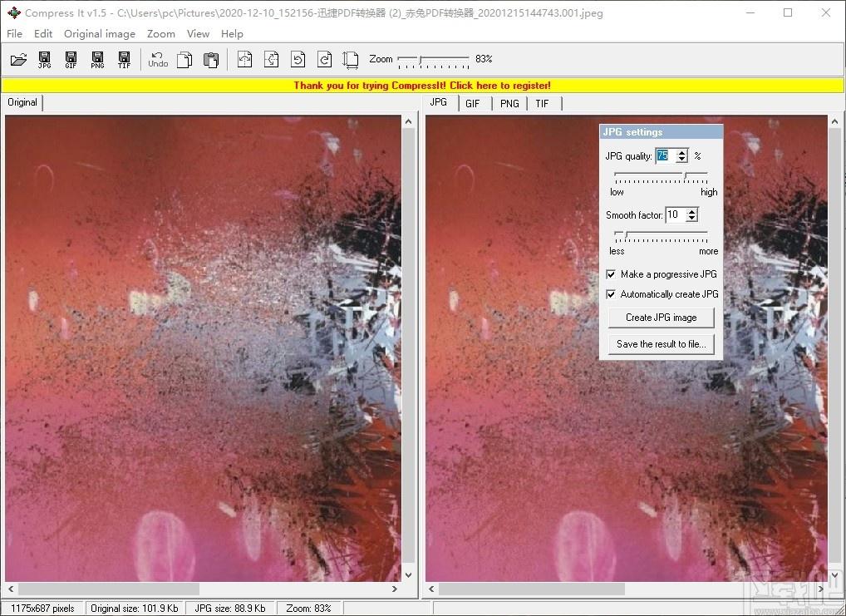This screenshot has width=846, height=616.
Task: Click the paste clipboard icon
Action: tap(211, 59)
